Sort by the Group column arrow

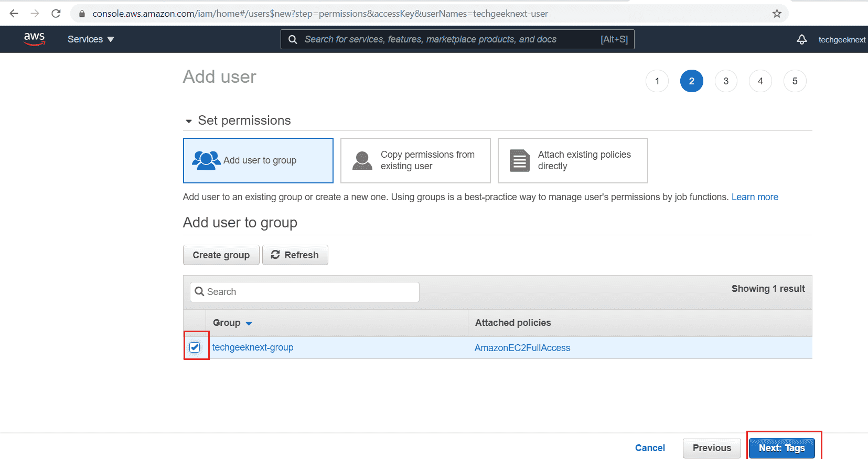249,323
